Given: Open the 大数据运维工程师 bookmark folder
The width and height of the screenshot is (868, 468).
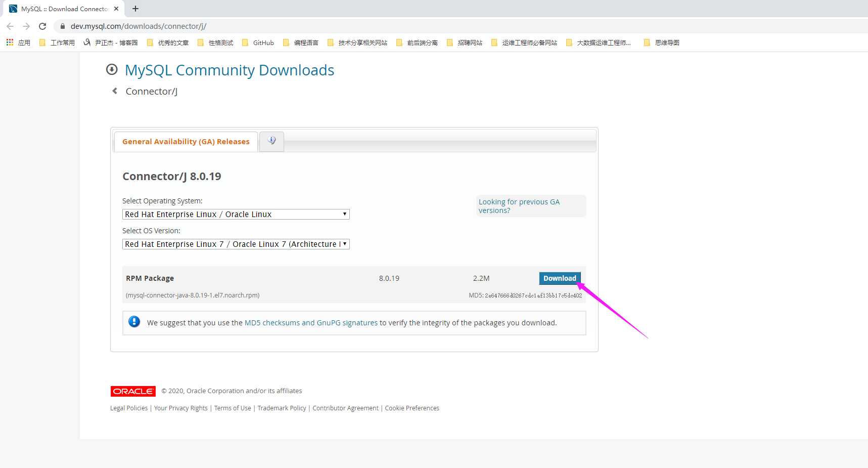Looking at the screenshot, I should pyautogui.click(x=599, y=42).
